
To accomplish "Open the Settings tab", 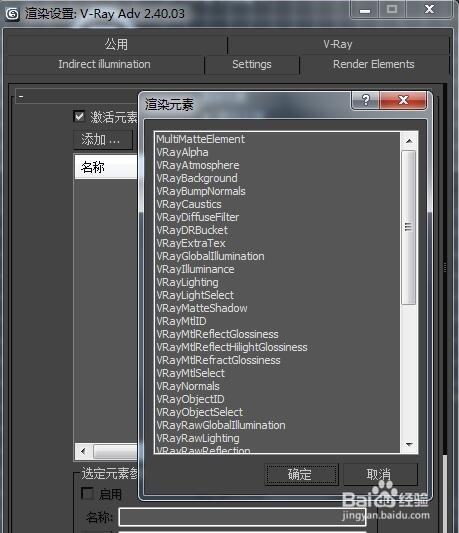I will pyautogui.click(x=252, y=64).
